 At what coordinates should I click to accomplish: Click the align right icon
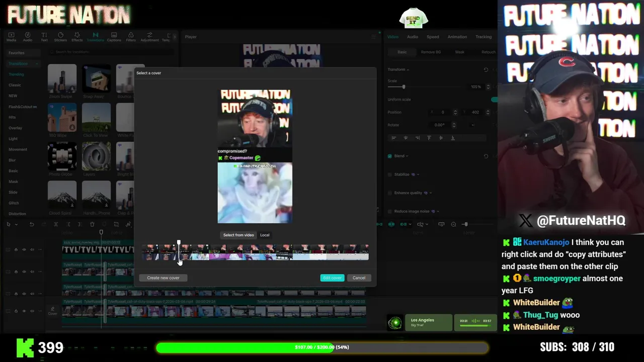[x=418, y=138]
